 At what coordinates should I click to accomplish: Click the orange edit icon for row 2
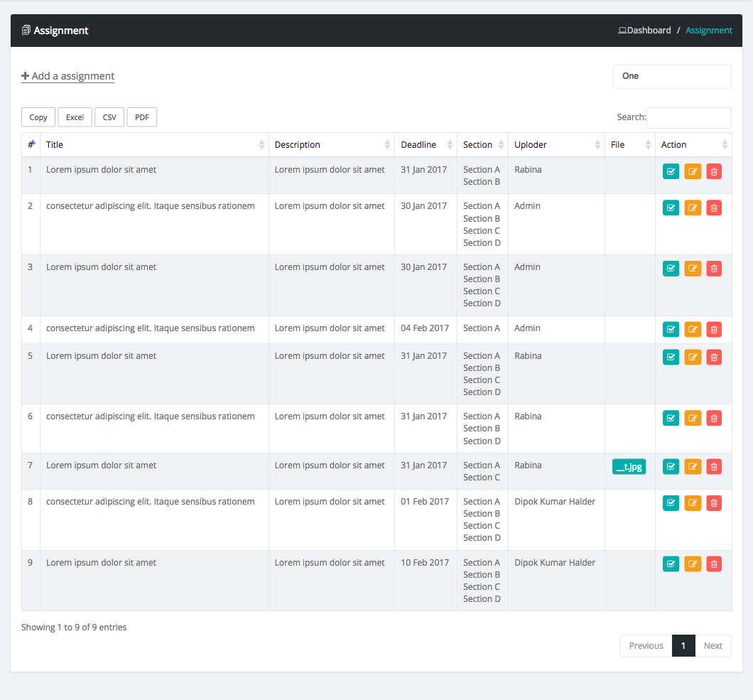pos(693,208)
